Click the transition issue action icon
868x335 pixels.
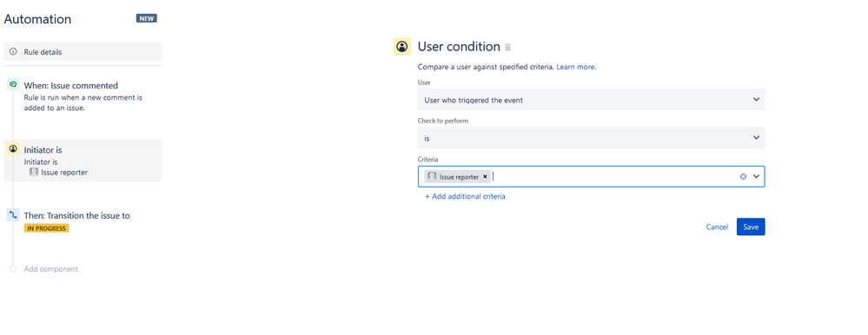tap(13, 215)
